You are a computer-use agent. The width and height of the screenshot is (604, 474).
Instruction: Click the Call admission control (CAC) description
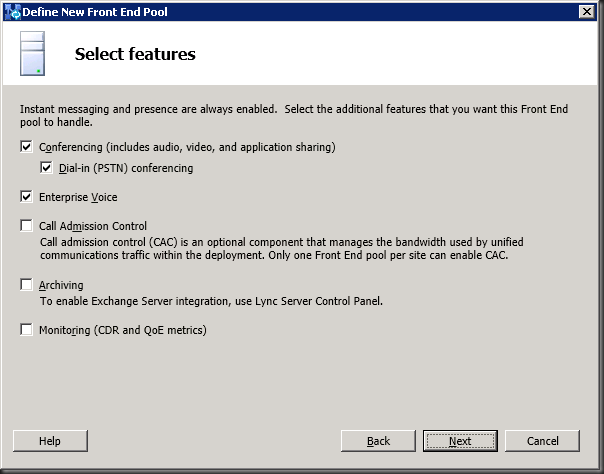click(282, 248)
